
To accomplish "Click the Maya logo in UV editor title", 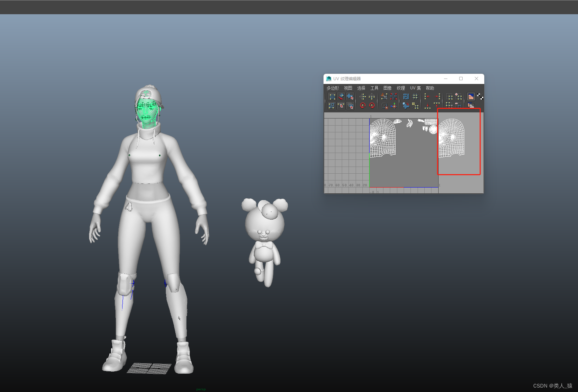I will [x=329, y=79].
